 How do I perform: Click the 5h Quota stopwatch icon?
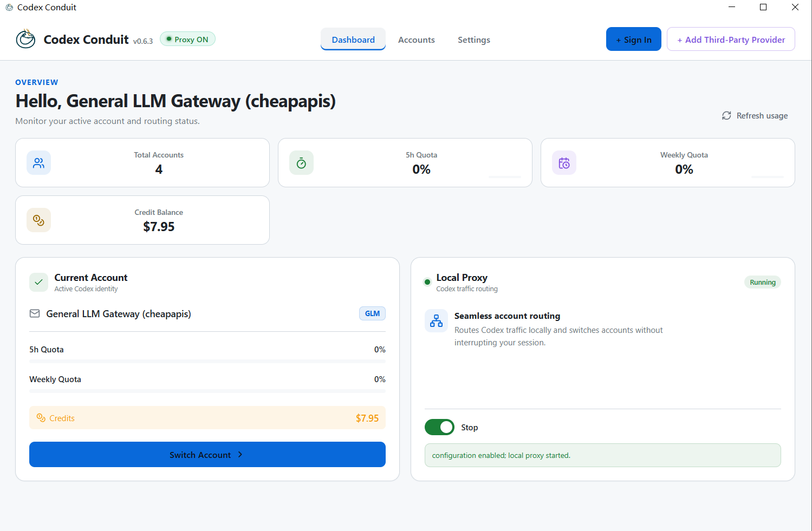point(301,163)
